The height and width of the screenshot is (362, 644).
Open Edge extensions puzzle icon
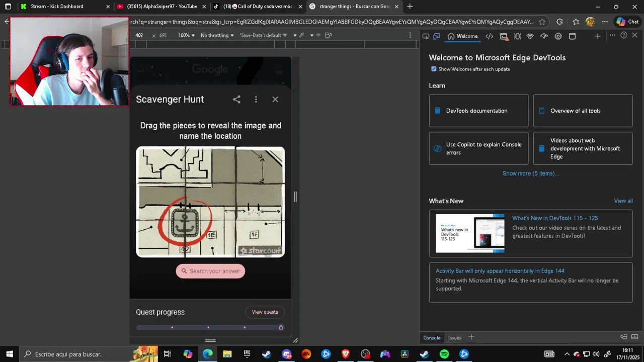pyautogui.click(x=559, y=22)
